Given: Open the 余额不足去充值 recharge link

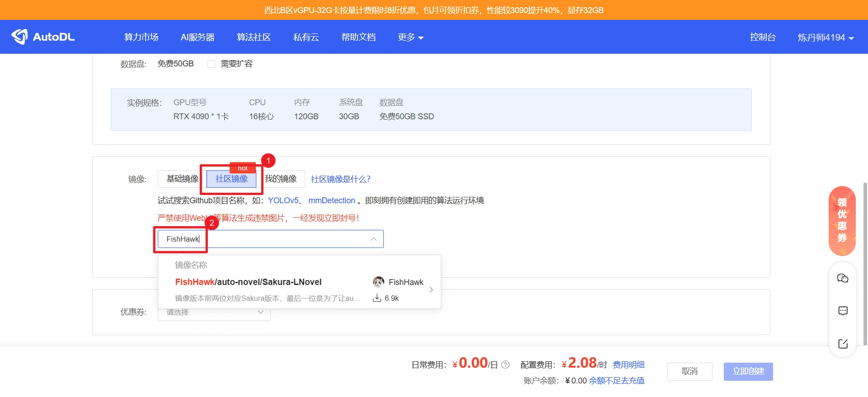Looking at the screenshot, I should click(x=616, y=380).
